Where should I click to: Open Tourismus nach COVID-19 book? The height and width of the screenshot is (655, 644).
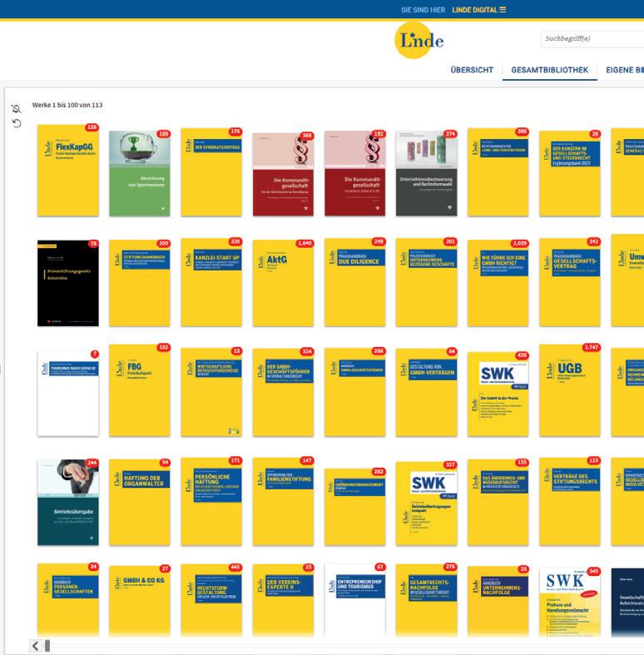(68, 394)
